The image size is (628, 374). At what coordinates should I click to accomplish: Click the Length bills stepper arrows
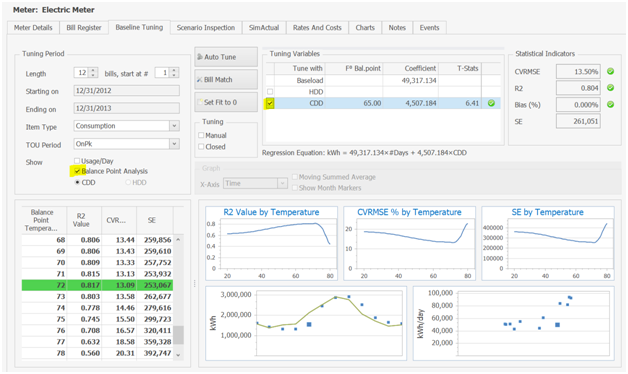pyautogui.click(x=93, y=72)
